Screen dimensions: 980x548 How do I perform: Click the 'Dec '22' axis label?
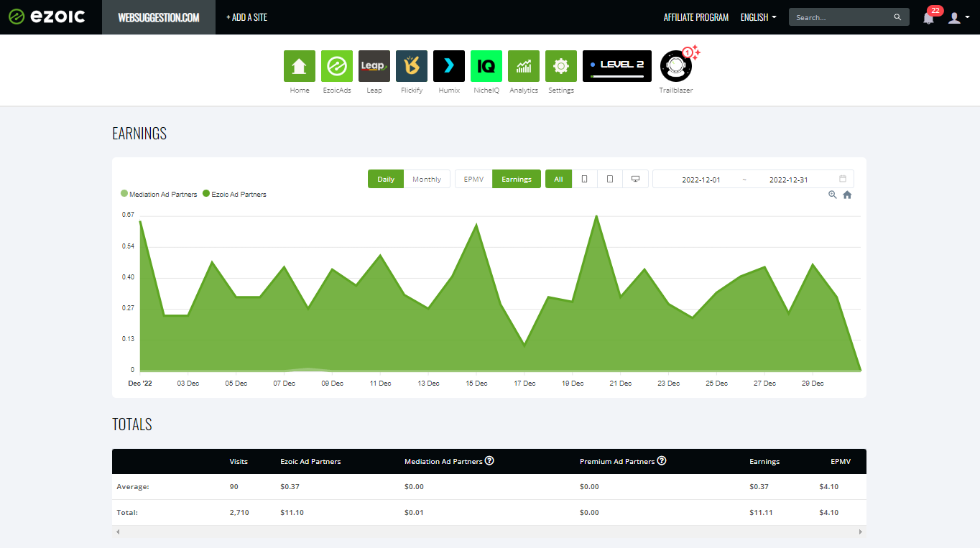(x=140, y=384)
